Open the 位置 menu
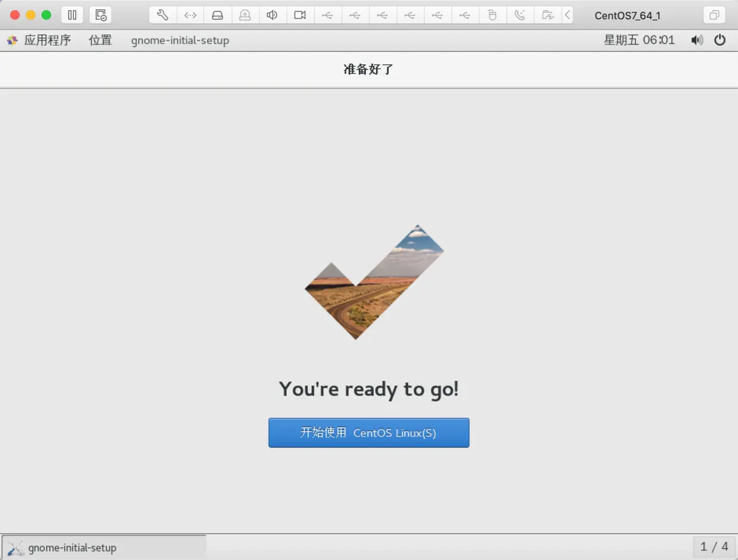This screenshot has width=738, height=560. click(x=100, y=40)
